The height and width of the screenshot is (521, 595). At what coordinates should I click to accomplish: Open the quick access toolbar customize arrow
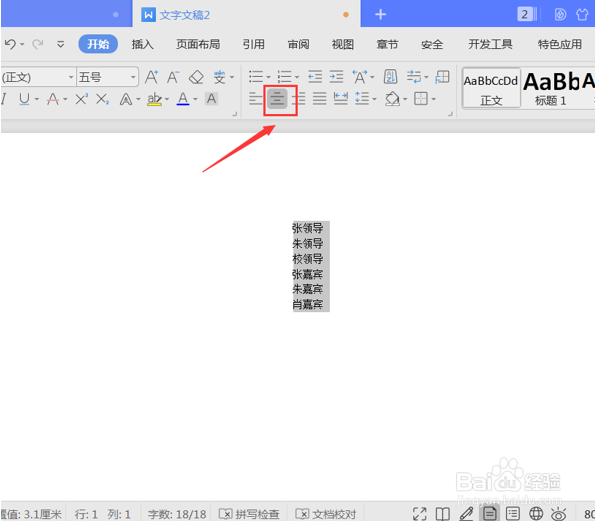coord(60,44)
